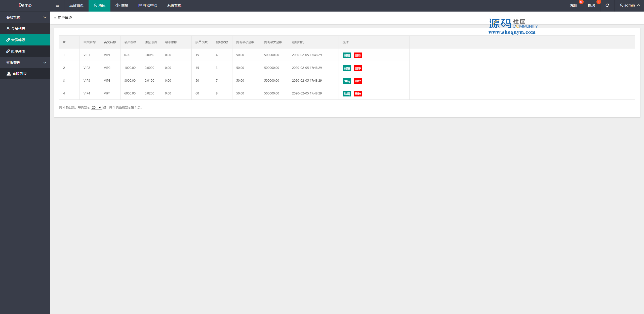644x314 pixels.
Task: Select 会员等级 in the sidebar
Action: click(25, 40)
